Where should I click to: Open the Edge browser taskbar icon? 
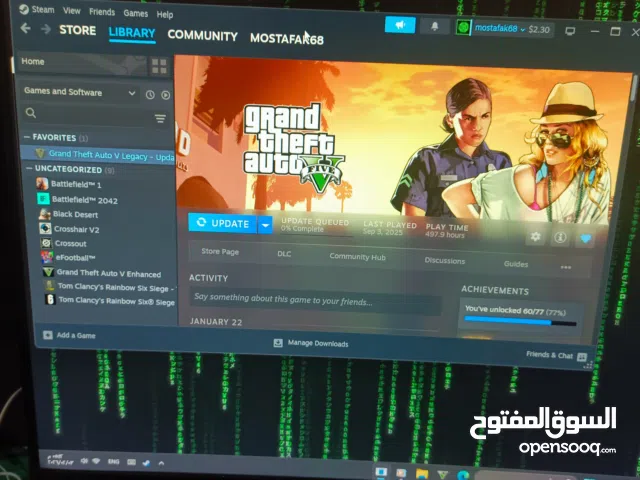(463, 475)
